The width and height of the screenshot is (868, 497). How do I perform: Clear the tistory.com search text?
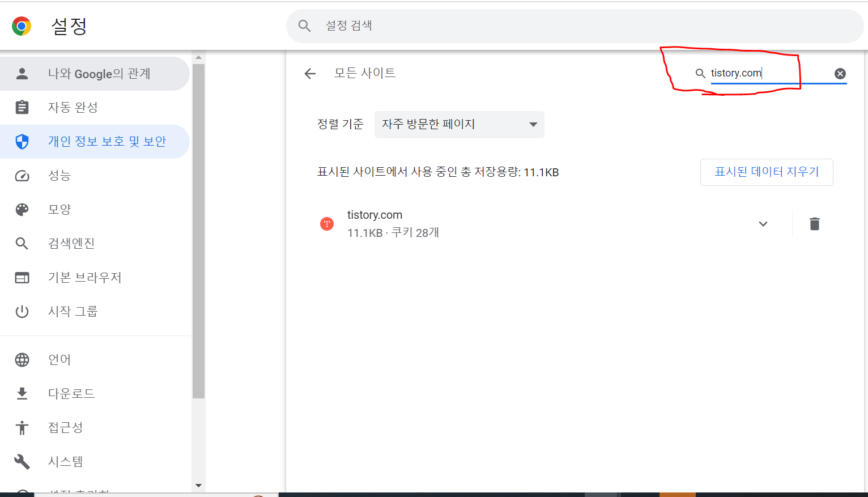(840, 74)
